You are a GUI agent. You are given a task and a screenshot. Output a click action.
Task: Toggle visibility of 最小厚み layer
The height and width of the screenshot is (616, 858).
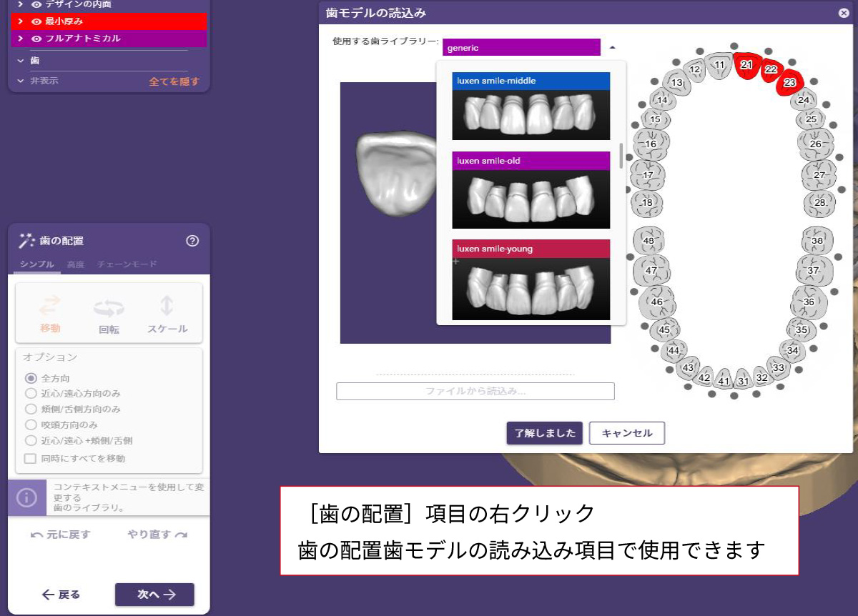point(36,21)
